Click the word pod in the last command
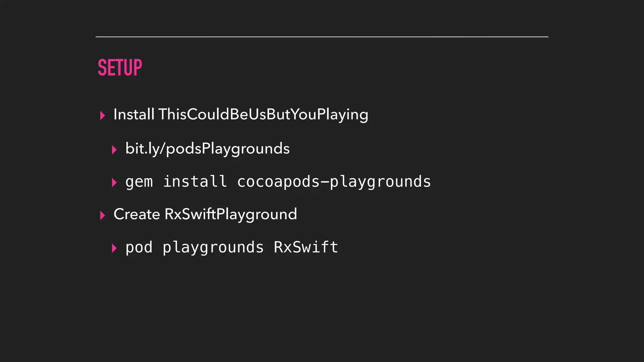Viewport: 644px width, 362px height. 139,247
